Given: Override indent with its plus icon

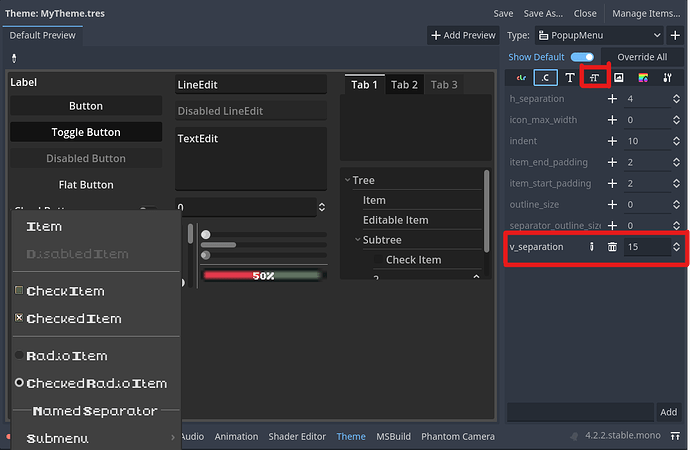Looking at the screenshot, I should tap(612, 141).
